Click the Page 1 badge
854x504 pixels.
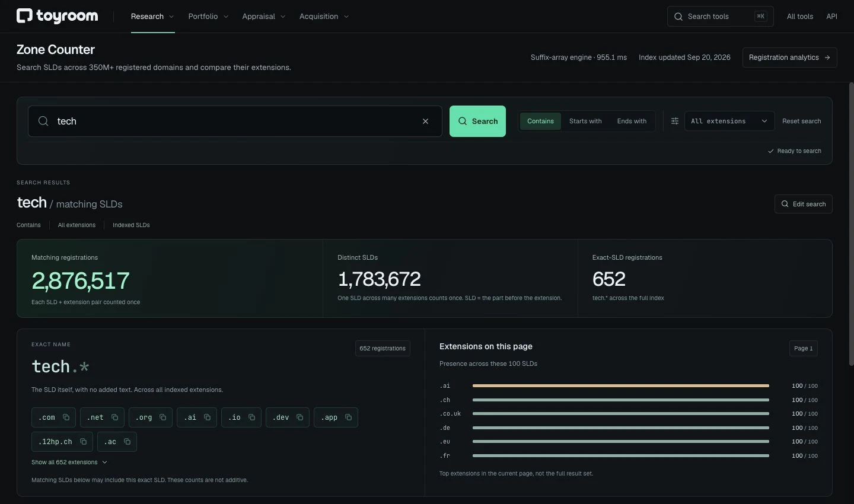[804, 349]
